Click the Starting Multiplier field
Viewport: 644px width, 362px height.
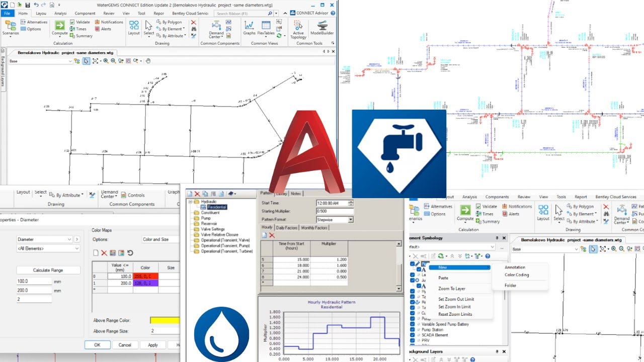click(335, 211)
